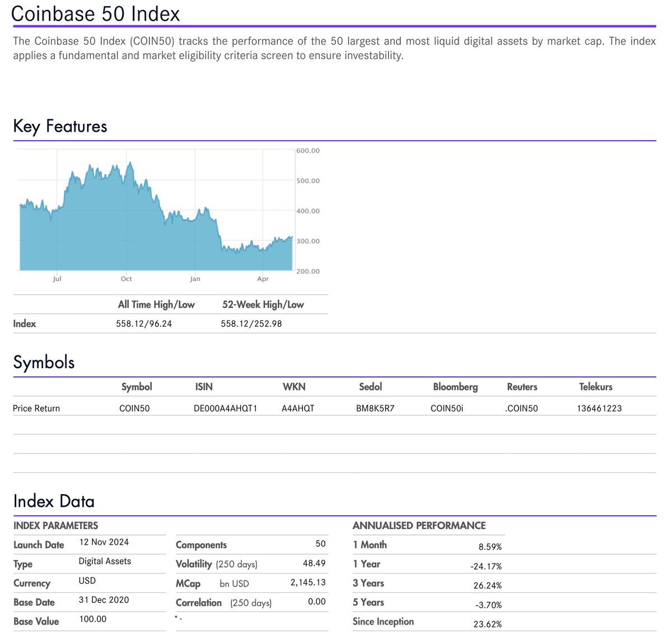Click the Sedol column header
This screenshot has width=672, height=637.
tap(371, 387)
